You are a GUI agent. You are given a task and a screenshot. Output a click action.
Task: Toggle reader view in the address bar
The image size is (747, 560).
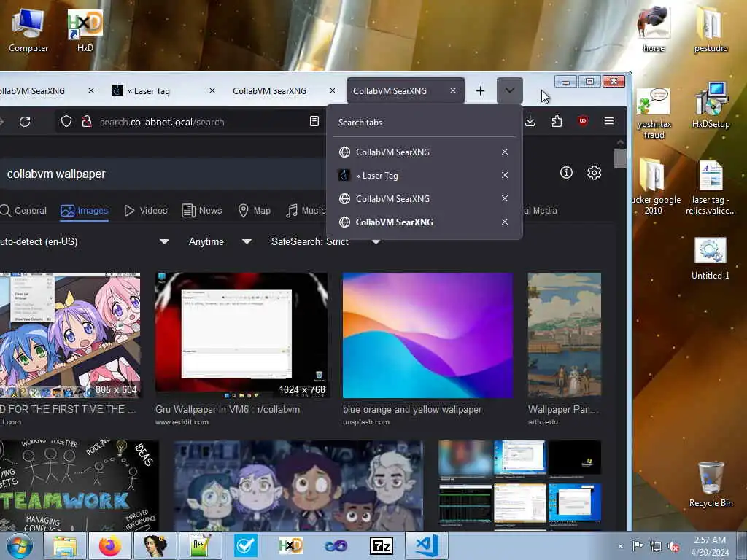click(x=314, y=122)
